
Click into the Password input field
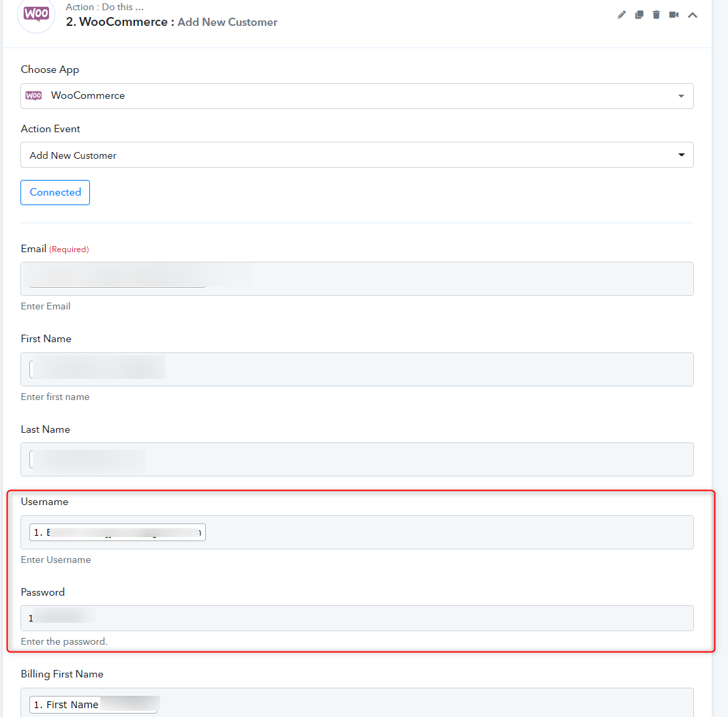coord(357,618)
